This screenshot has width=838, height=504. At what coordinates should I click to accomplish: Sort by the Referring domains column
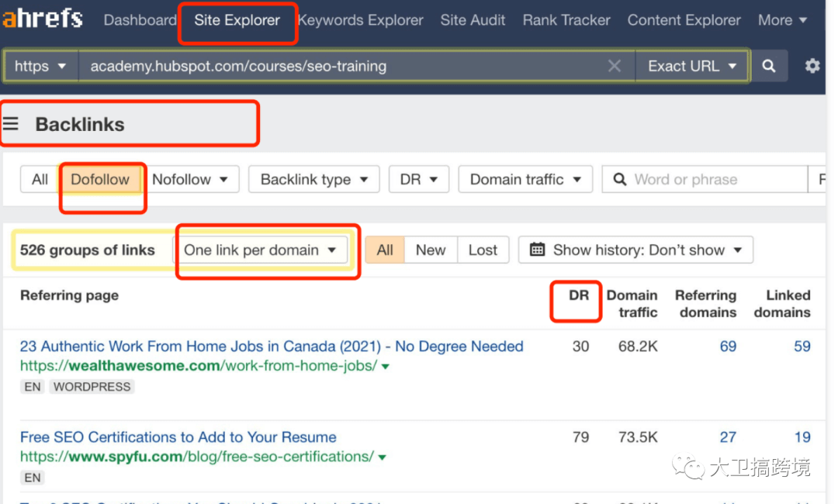(705, 304)
